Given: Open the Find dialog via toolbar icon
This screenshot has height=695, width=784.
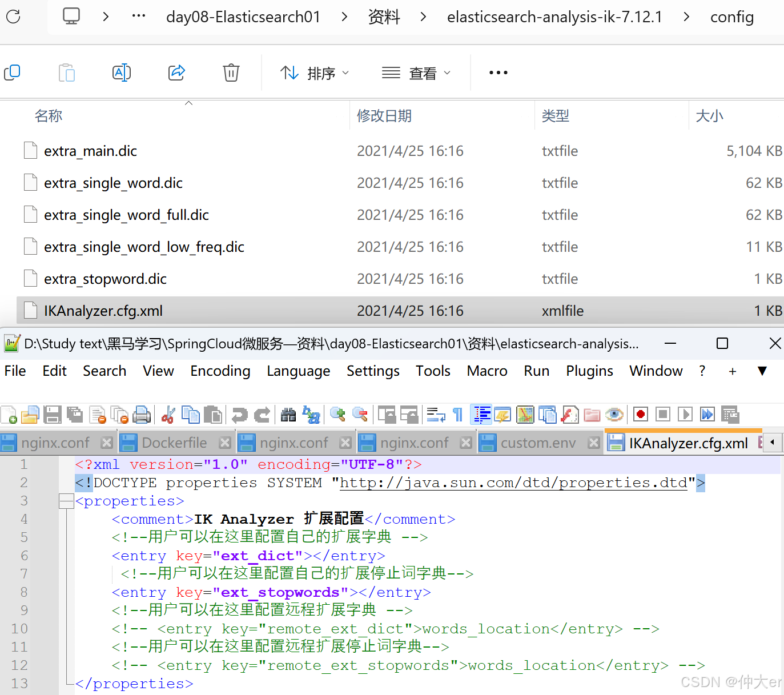Looking at the screenshot, I should (288, 414).
